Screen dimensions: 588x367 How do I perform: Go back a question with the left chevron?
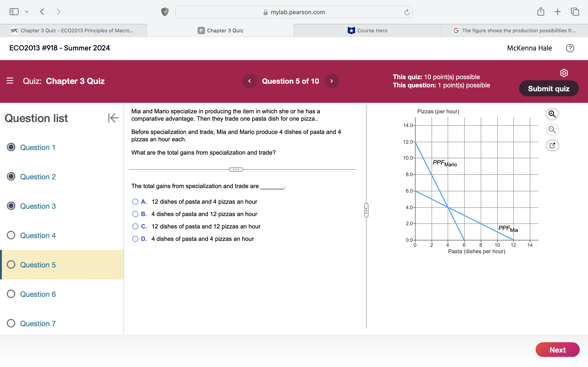click(x=249, y=81)
